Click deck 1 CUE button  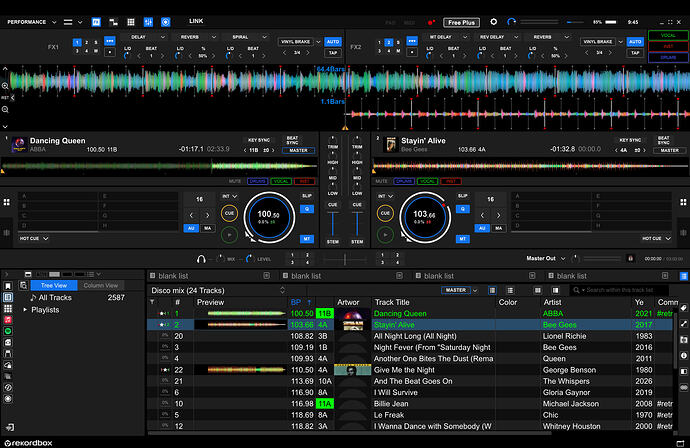click(x=229, y=213)
